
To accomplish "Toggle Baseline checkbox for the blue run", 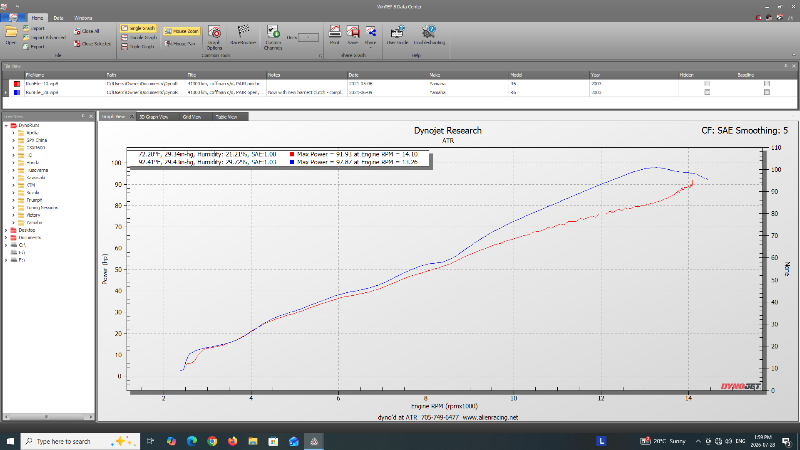I will coord(767,92).
